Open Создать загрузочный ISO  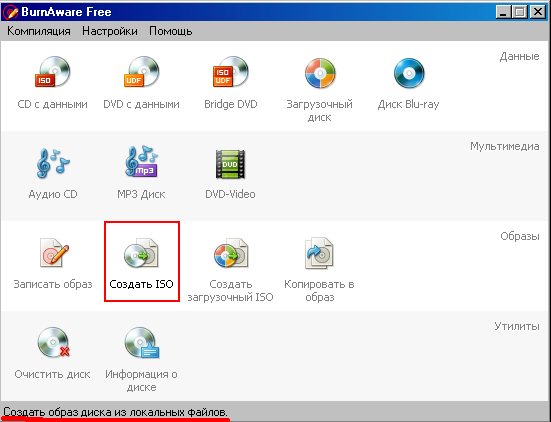click(x=231, y=270)
